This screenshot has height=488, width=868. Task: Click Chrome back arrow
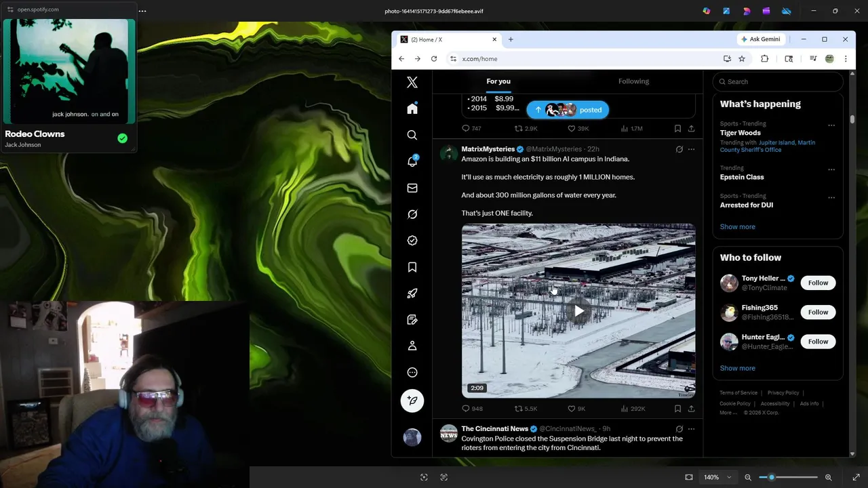401,59
